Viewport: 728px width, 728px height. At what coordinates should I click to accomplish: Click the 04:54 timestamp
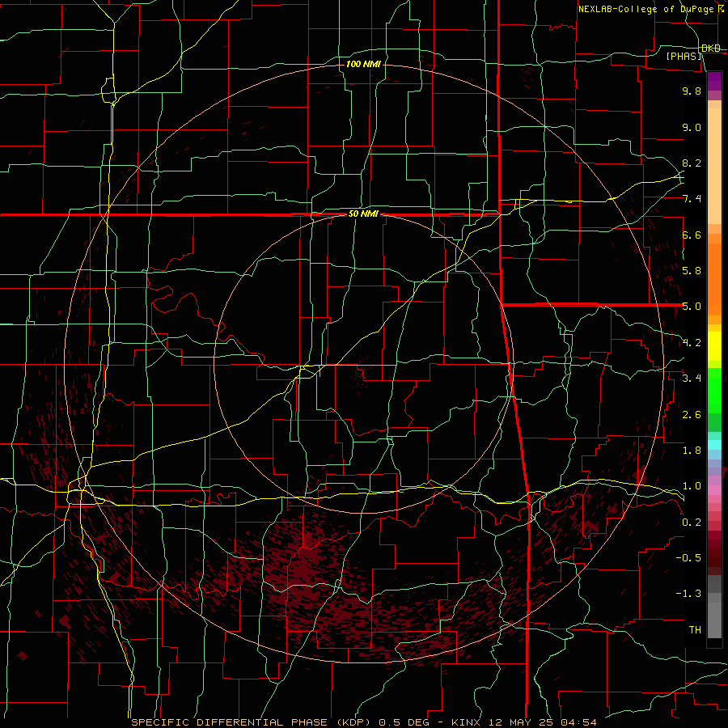(578, 722)
